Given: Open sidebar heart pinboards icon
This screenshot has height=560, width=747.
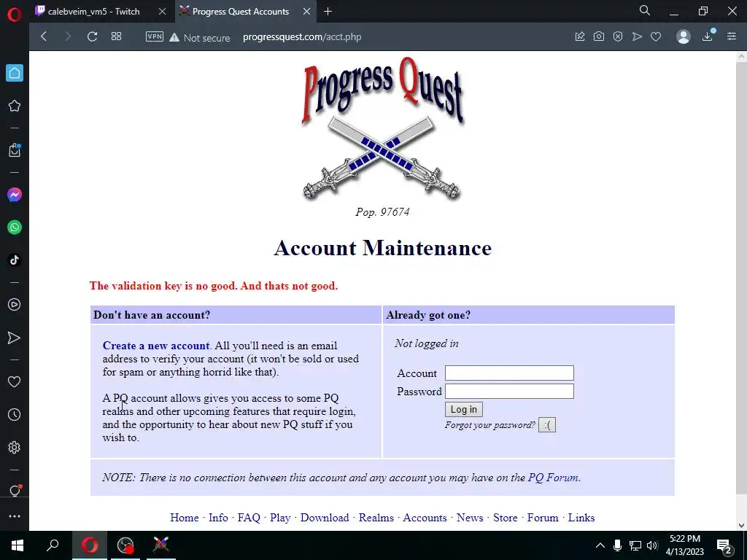Looking at the screenshot, I should (x=15, y=382).
